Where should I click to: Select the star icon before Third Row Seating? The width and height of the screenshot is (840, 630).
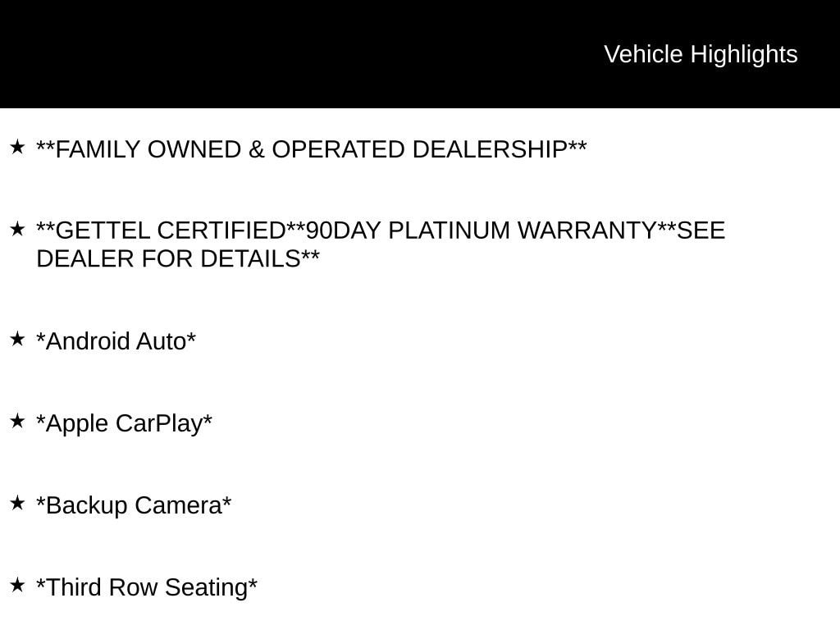pos(17,585)
